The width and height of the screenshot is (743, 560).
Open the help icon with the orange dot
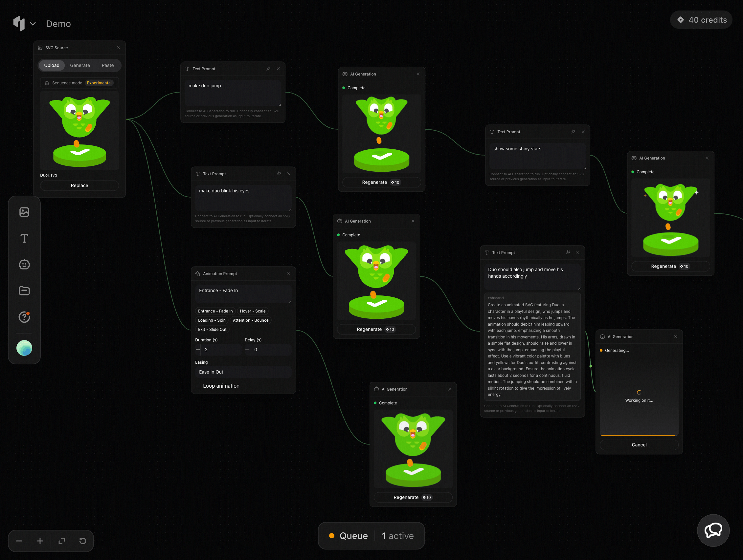[24, 317]
